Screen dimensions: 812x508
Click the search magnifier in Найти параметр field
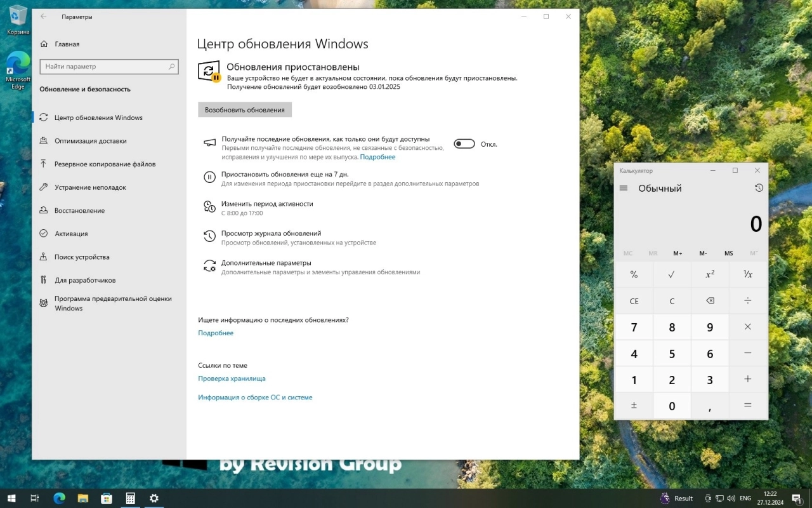tap(171, 66)
